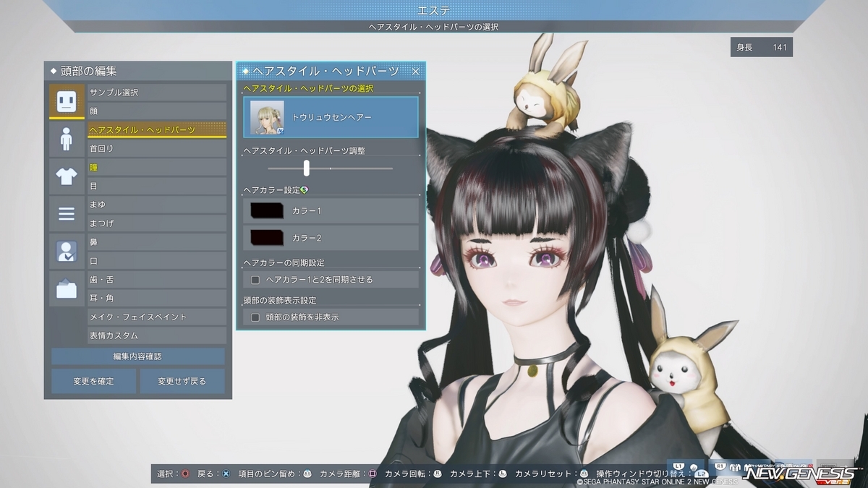Viewport: 868px width, 488px height.
Task: Select 表情カスタム menu item
Action: 157,335
